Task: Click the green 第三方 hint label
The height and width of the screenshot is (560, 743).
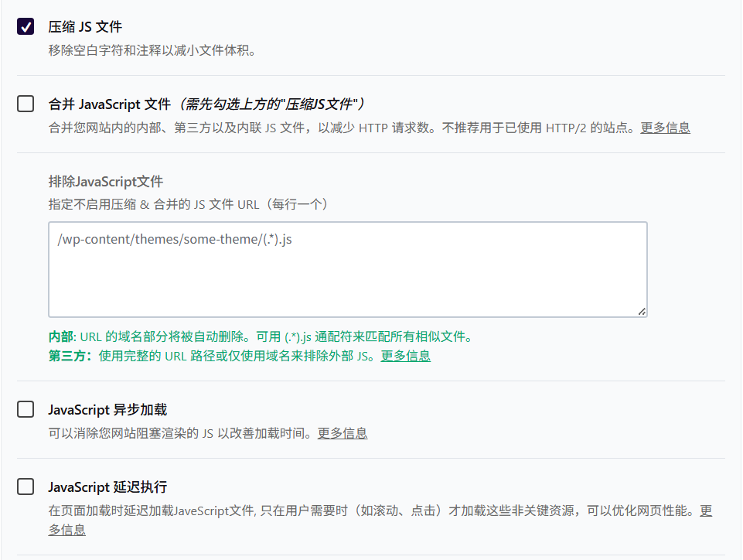Action: click(70, 357)
